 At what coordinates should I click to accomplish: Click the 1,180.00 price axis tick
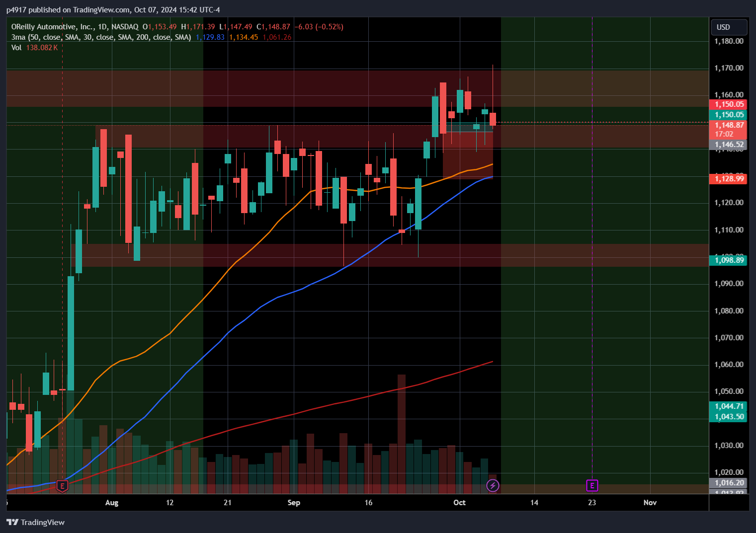pos(729,41)
